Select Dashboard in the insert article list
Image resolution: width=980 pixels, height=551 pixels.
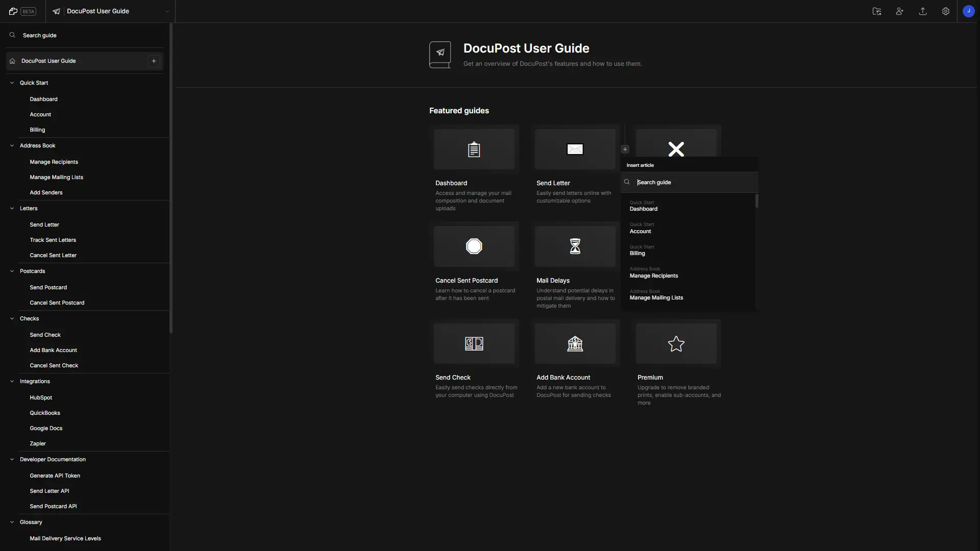(x=688, y=206)
